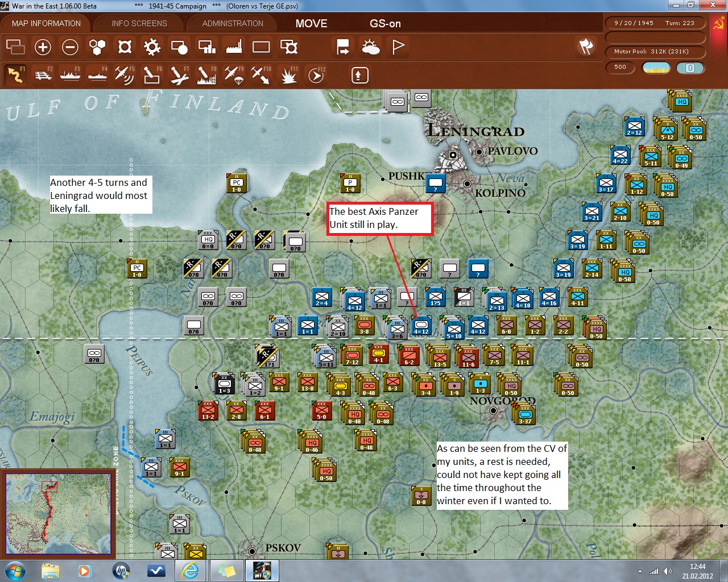This screenshot has height=582, width=728.
Task: Select the unit marked 3-37 near Novgorod
Action: 525,415
